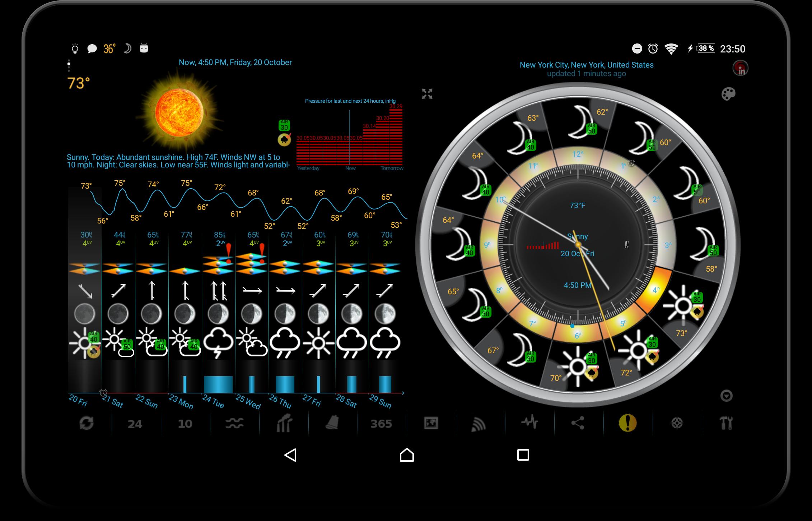Select the 24 Tue forecast label
This screenshot has width=812, height=521.
(213, 401)
